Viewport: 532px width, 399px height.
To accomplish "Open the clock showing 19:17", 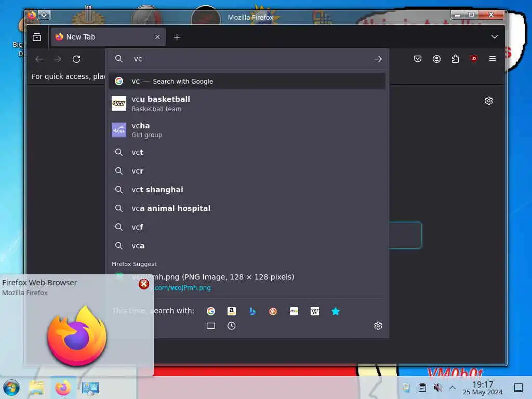I will 483,388.
